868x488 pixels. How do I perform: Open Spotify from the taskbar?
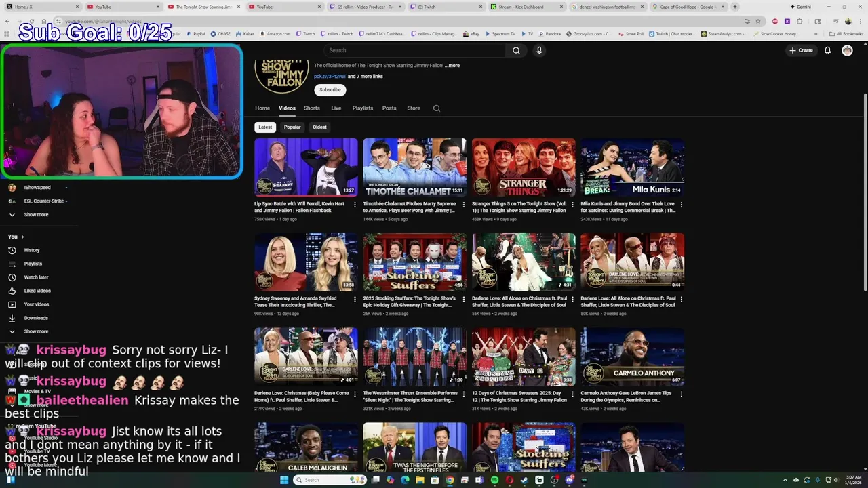494,480
